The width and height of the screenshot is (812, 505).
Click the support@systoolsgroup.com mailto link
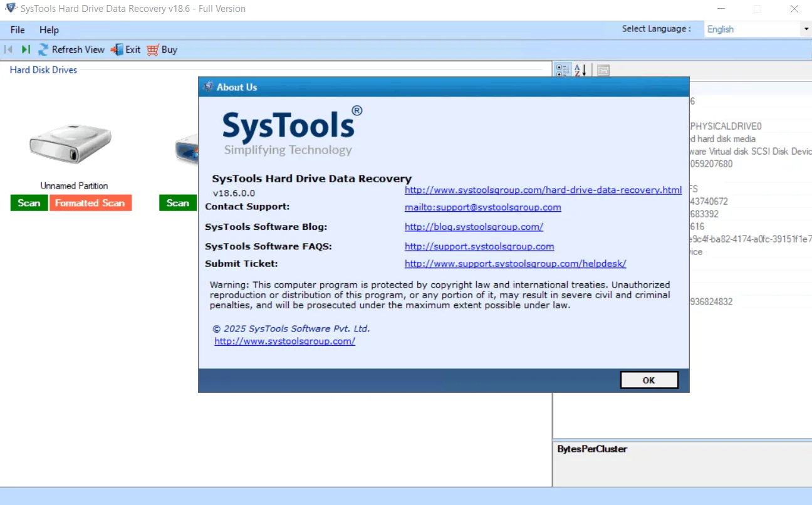click(x=483, y=207)
